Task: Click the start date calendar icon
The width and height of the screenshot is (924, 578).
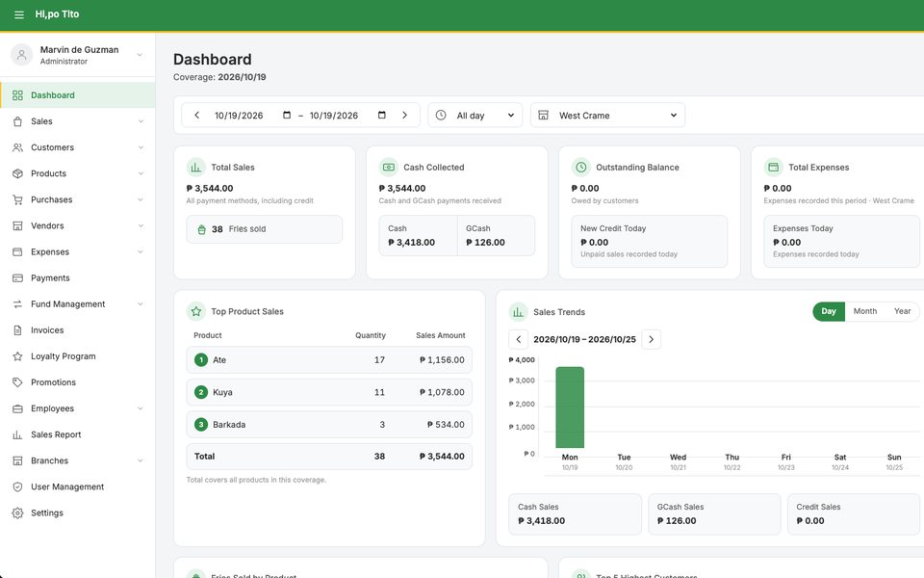Action: click(287, 115)
